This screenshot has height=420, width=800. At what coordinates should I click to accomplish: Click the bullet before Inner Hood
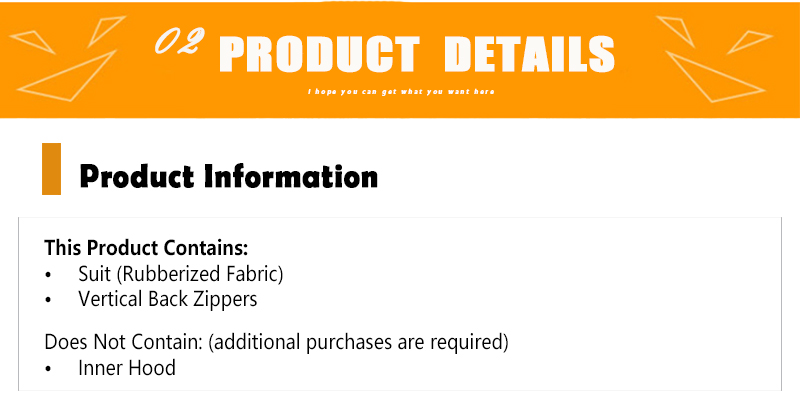pos(48,369)
